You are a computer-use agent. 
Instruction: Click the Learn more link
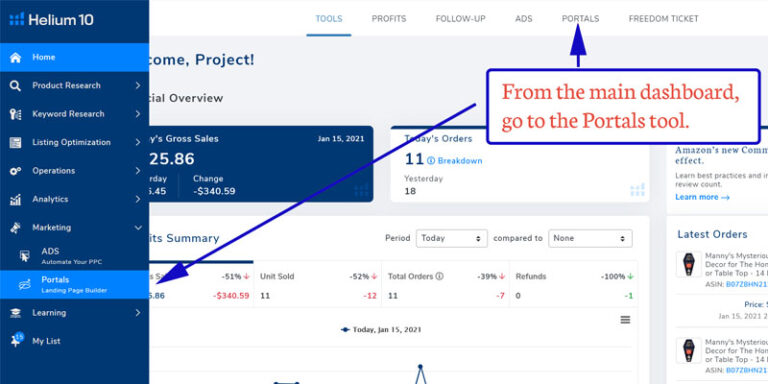point(702,197)
